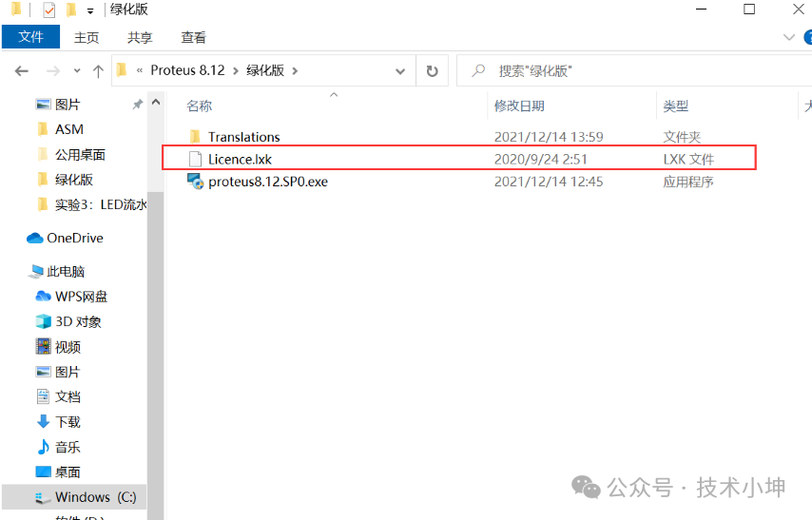Viewport: 812px width, 520px height.
Task: Click the WPS网盘 cloud icon
Action: [x=43, y=297]
